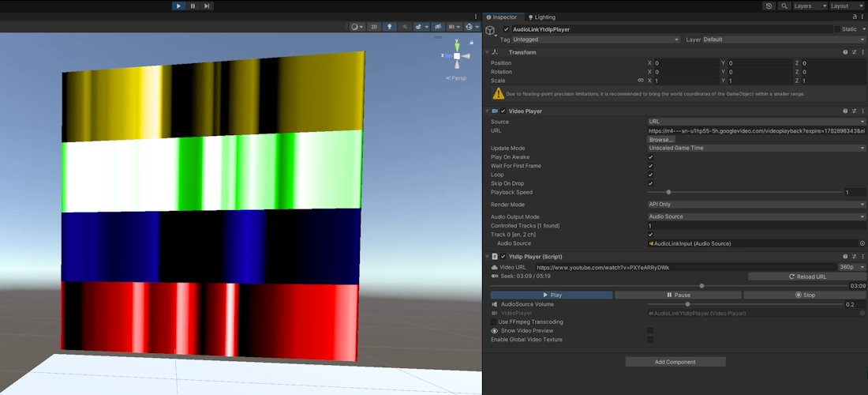Viewport: 868px width, 395px height.
Task: Switch to the Inspector tab
Action: pyautogui.click(x=502, y=17)
